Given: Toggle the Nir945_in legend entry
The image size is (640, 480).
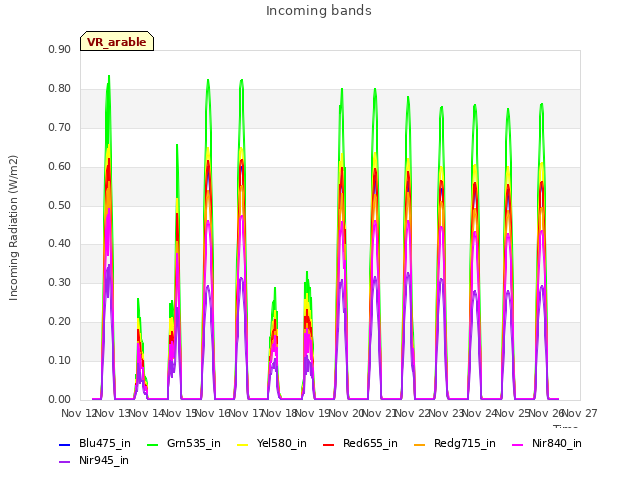Looking at the screenshot, I should (x=94, y=460).
